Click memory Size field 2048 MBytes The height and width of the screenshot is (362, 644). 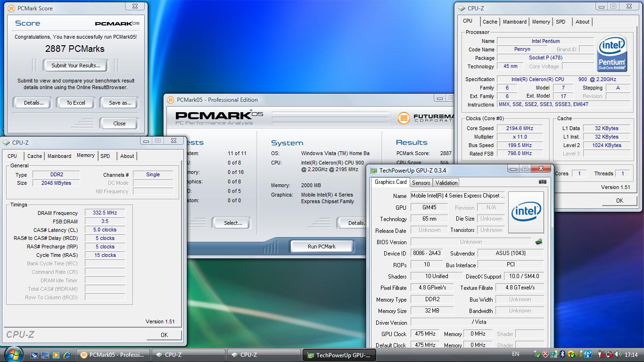(x=56, y=183)
